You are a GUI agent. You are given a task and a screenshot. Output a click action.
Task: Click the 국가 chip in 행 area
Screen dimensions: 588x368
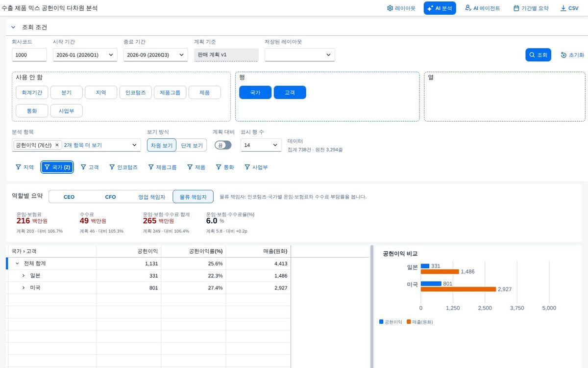255,92
